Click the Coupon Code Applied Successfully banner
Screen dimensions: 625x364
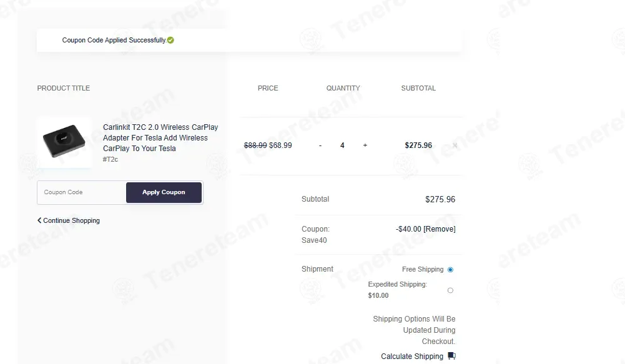point(250,40)
